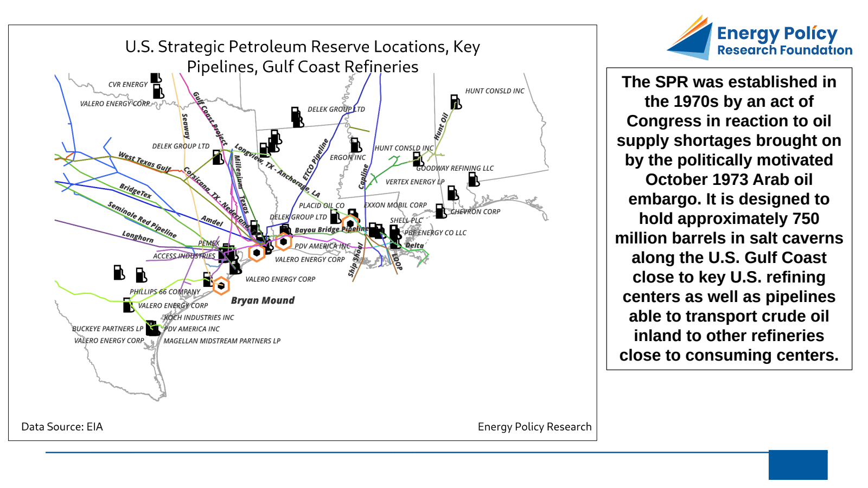The height and width of the screenshot is (488, 868).
Task: Click the LOOP label
Action: click(x=397, y=262)
